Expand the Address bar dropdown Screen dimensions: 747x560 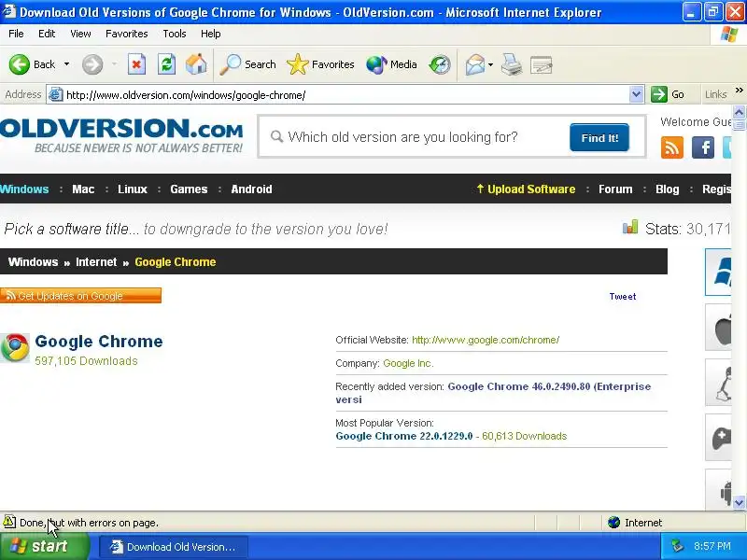636,95
